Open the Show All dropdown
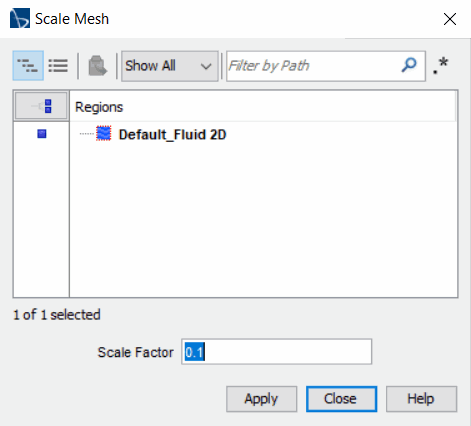 point(170,66)
